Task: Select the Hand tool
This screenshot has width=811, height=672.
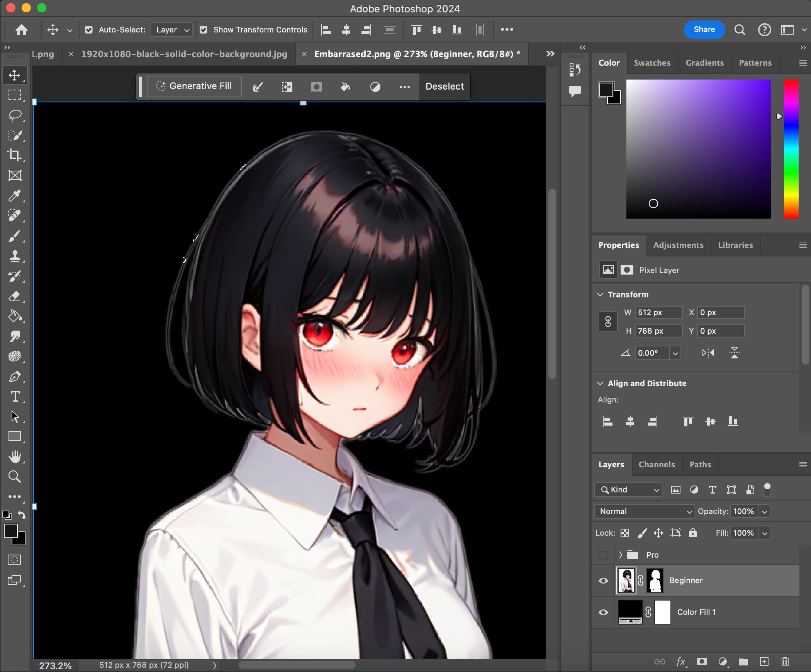Action: click(x=15, y=456)
